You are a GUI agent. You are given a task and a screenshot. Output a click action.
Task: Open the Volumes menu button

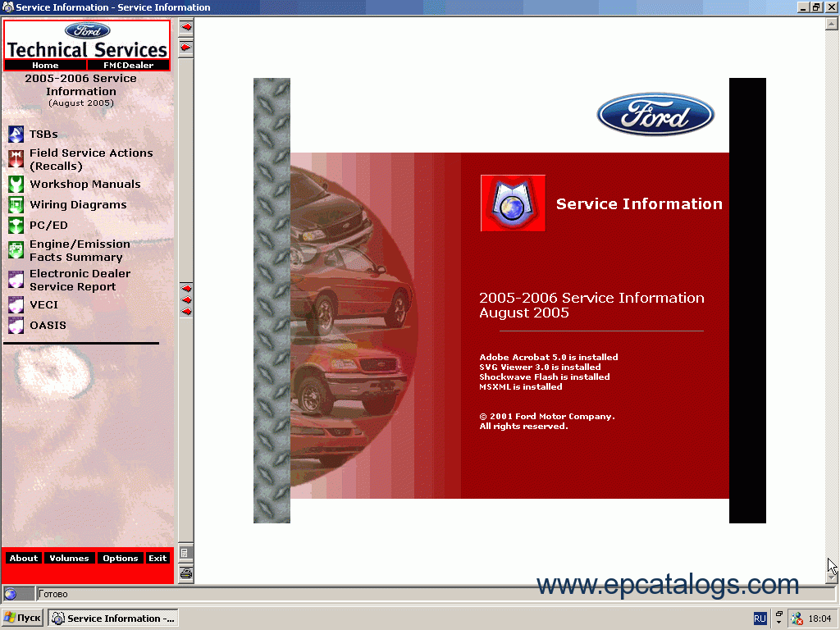tap(69, 558)
